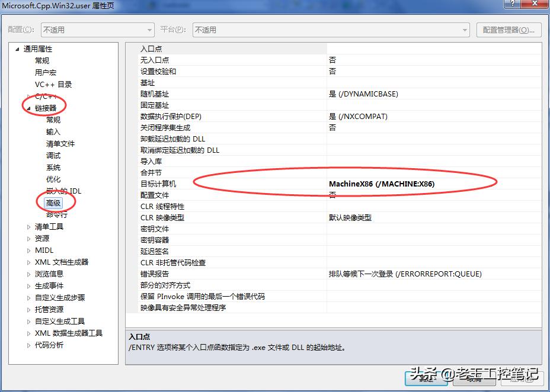Click the help icon in title bar
This screenshot has width=550, height=392.
tap(513, 5)
